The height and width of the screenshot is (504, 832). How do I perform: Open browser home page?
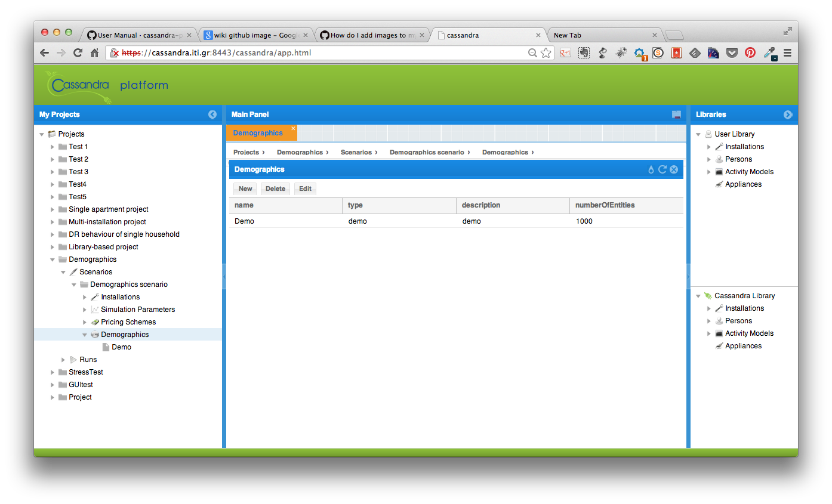pos(94,53)
